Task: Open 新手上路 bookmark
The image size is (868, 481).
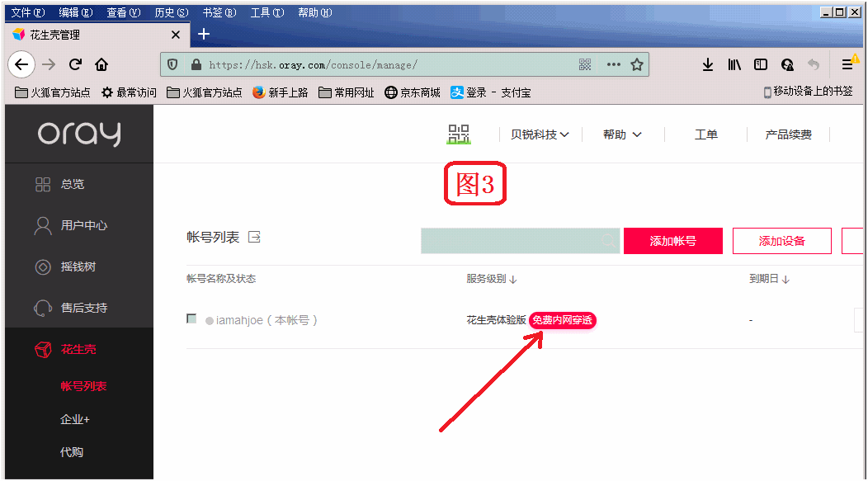Action: [280, 92]
